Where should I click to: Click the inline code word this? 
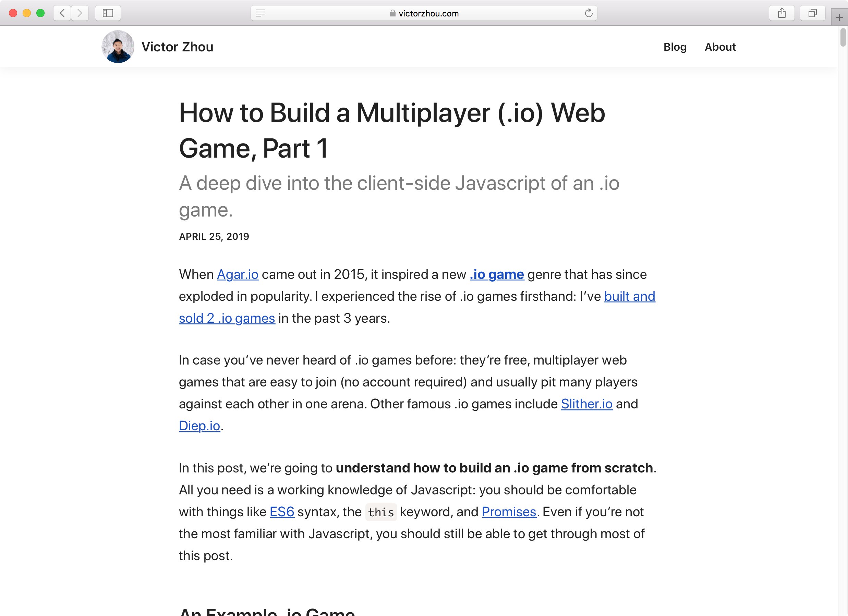[380, 512]
